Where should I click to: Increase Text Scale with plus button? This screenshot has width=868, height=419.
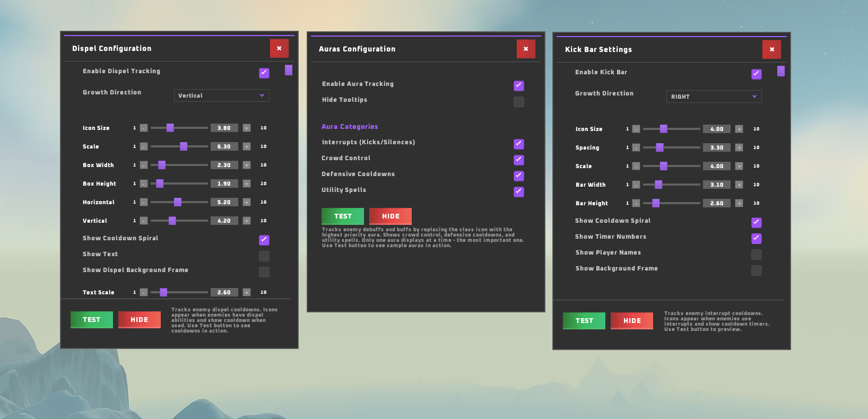[x=247, y=292]
